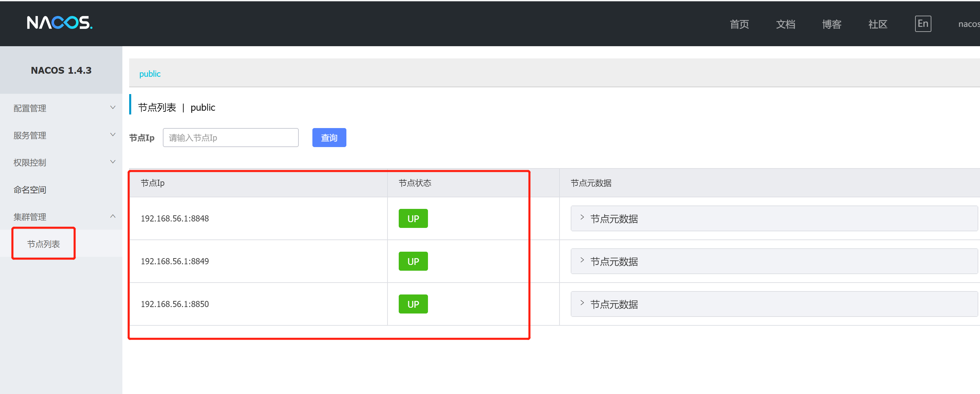Click the NACOS logo in the header
The width and height of the screenshot is (980, 394).
pyautogui.click(x=59, y=23)
